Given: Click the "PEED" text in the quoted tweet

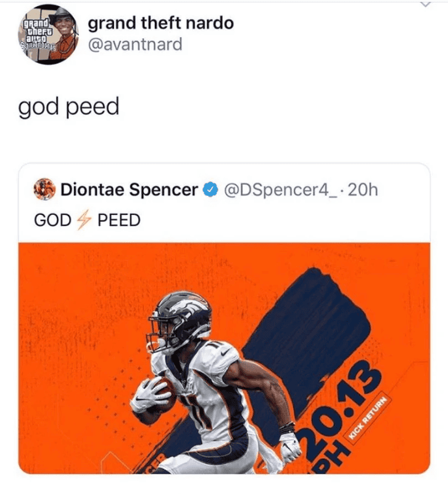Looking at the screenshot, I should 118,220.
